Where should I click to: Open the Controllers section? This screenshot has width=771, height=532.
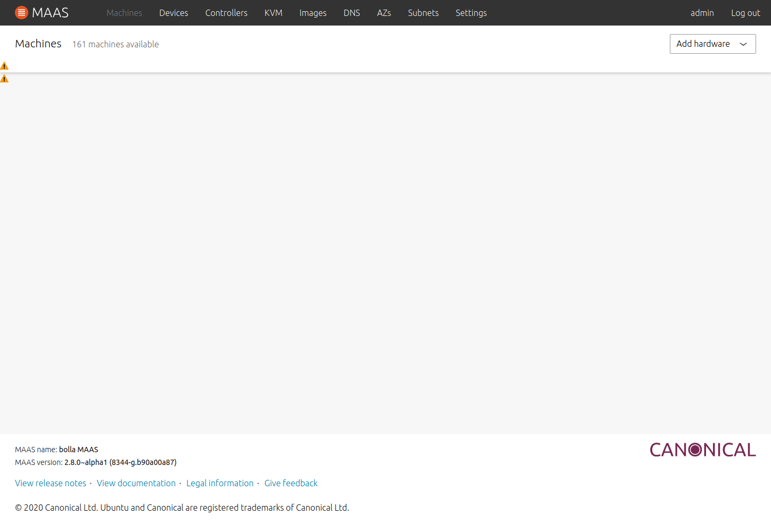[226, 13]
